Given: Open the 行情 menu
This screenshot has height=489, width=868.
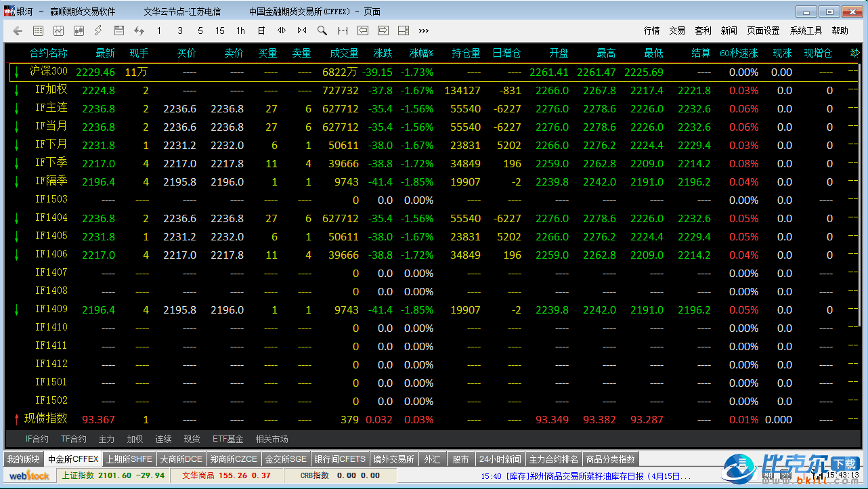Looking at the screenshot, I should coord(651,30).
